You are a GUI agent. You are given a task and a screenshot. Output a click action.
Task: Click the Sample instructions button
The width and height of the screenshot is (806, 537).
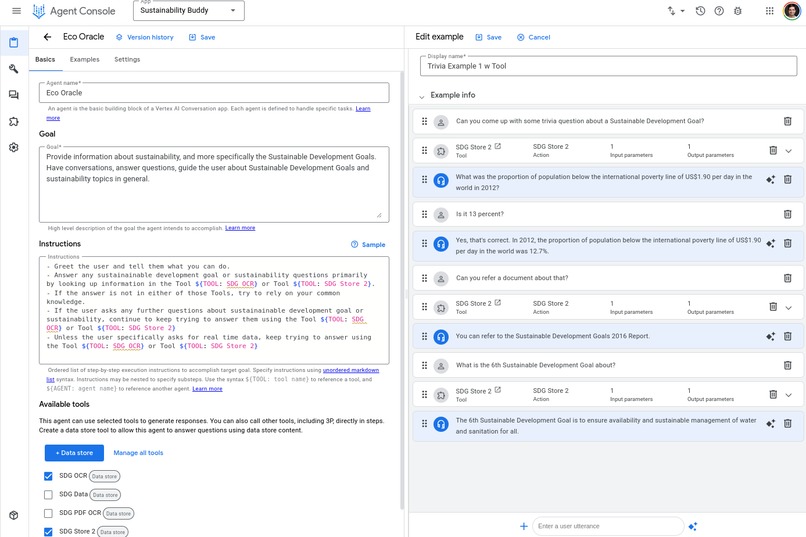click(x=368, y=245)
